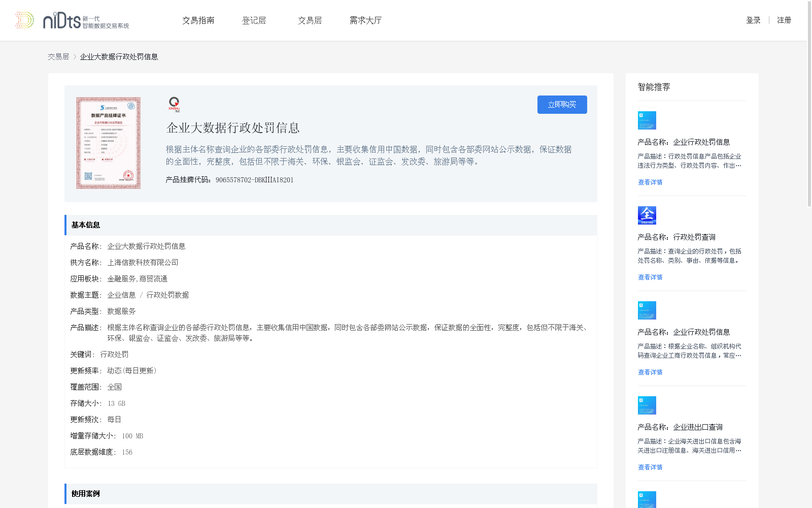Click the 行政处罚数据 topic text
Viewport: 812px width, 508px height.
pos(167,295)
